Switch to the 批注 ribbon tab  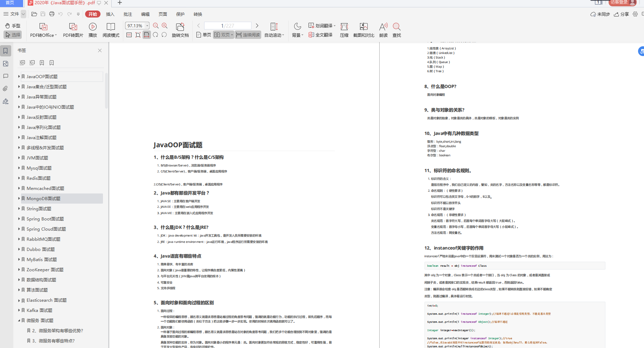point(128,14)
